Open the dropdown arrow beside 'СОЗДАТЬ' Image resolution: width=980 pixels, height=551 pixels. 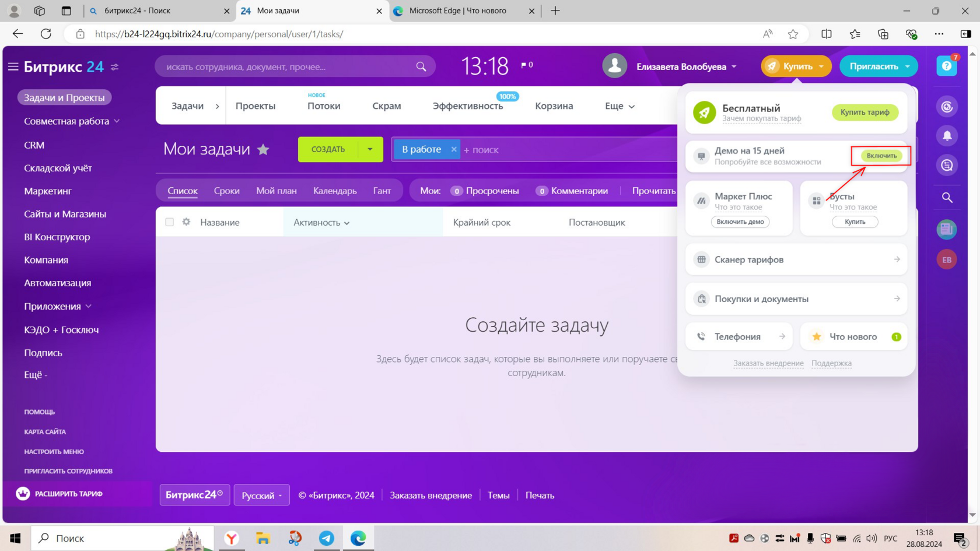[370, 149]
